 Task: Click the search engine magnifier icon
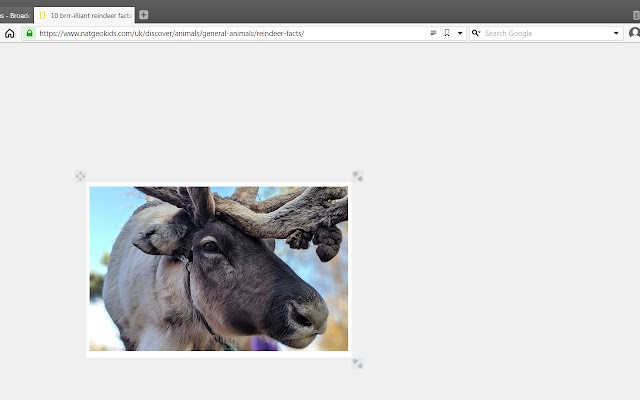pos(476,33)
